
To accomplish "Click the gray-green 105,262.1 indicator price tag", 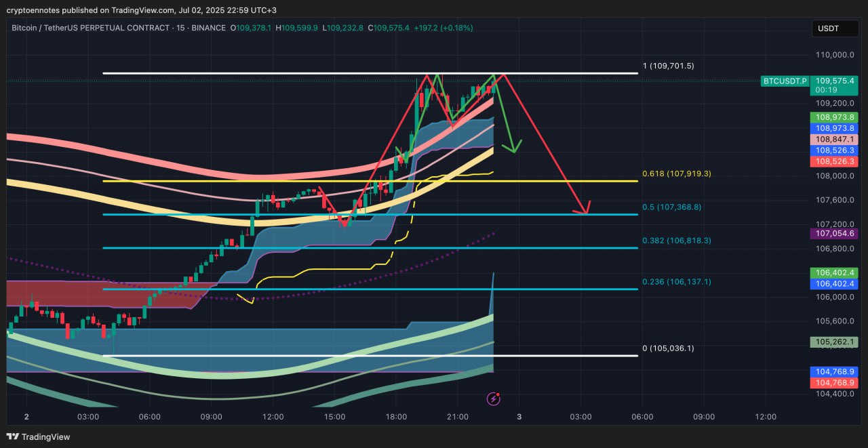I will pyautogui.click(x=835, y=342).
